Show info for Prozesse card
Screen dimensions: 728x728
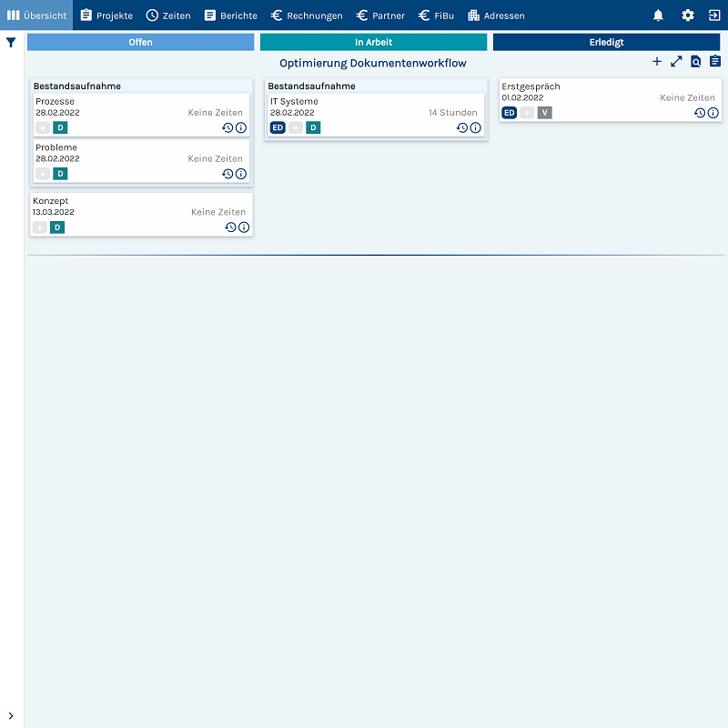[x=241, y=127]
